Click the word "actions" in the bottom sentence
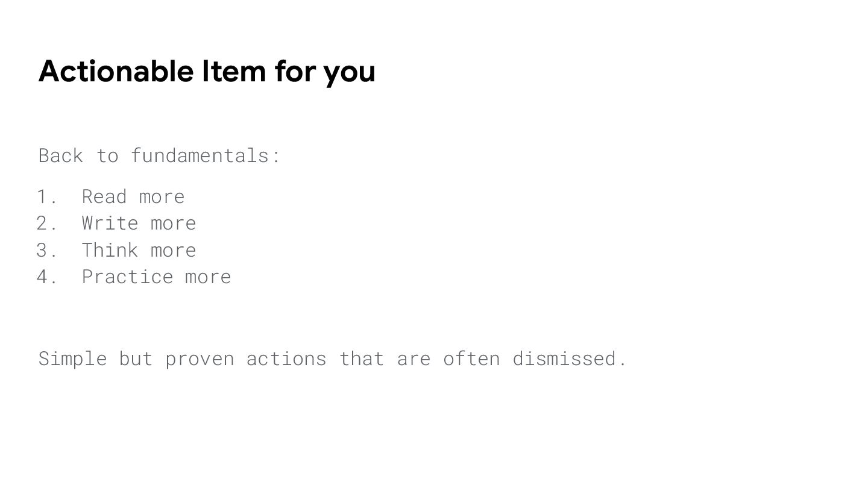 click(x=286, y=358)
